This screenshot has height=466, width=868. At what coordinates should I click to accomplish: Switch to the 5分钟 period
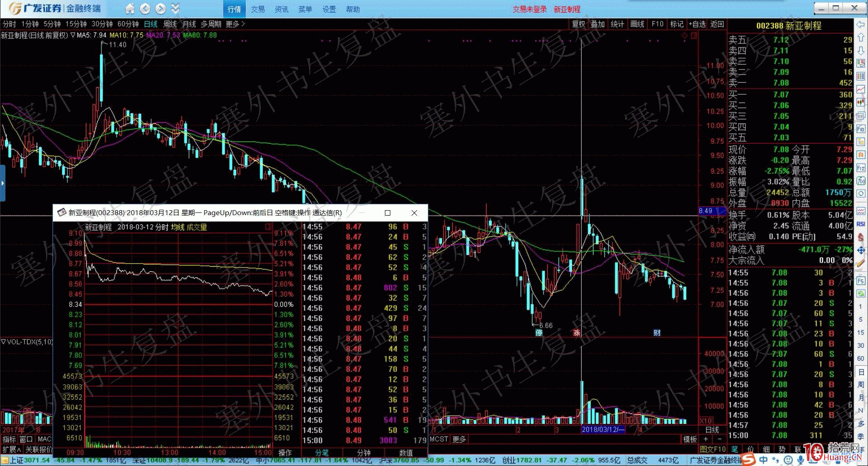coord(52,24)
